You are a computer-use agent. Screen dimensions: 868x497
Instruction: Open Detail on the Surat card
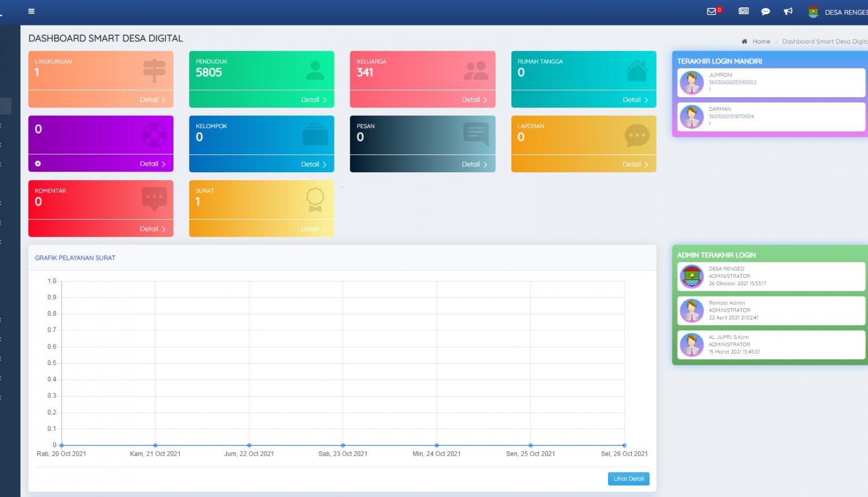tap(314, 229)
